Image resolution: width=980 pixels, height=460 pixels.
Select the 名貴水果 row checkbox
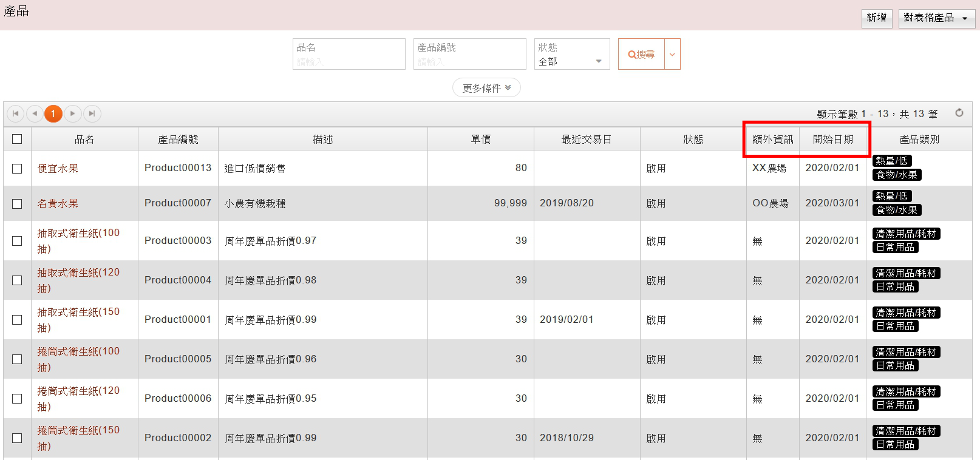pos(17,204)
